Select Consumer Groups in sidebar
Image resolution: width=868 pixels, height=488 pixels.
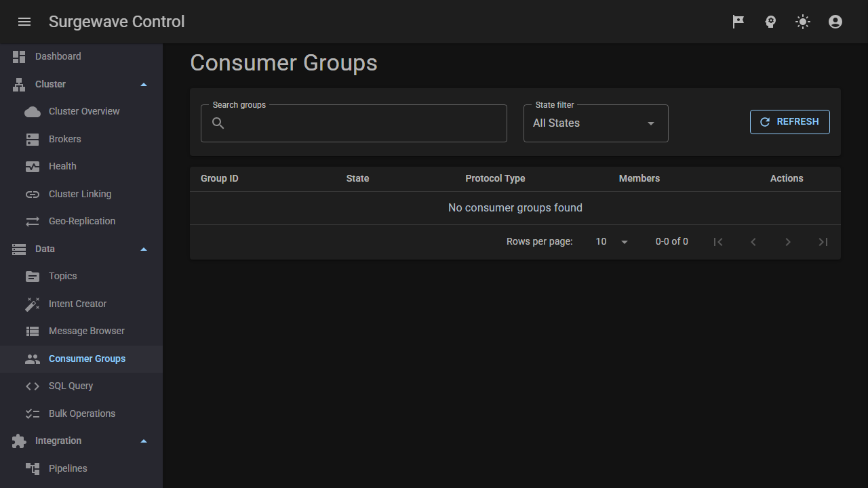pyautogui.click(x=81, y=359)
